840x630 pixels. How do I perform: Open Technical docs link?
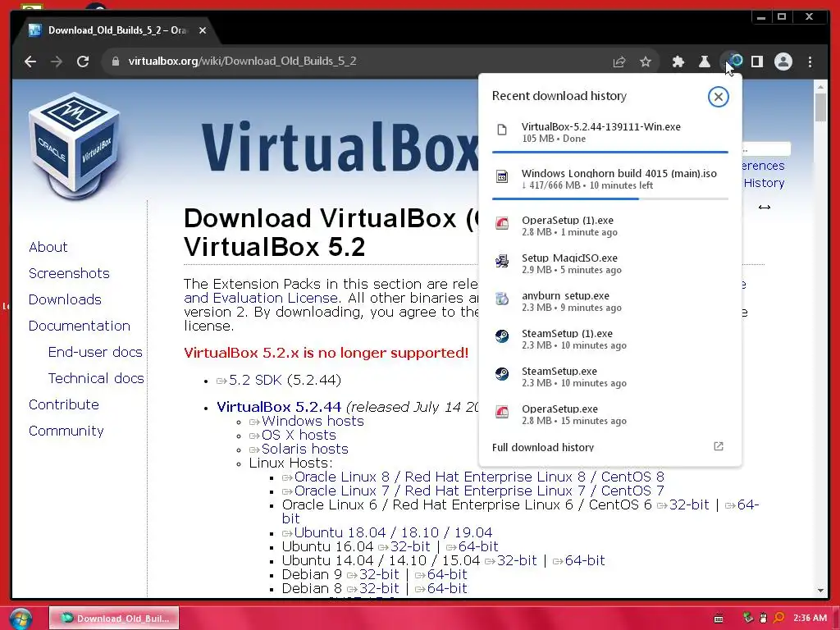[x=96, y=378]
